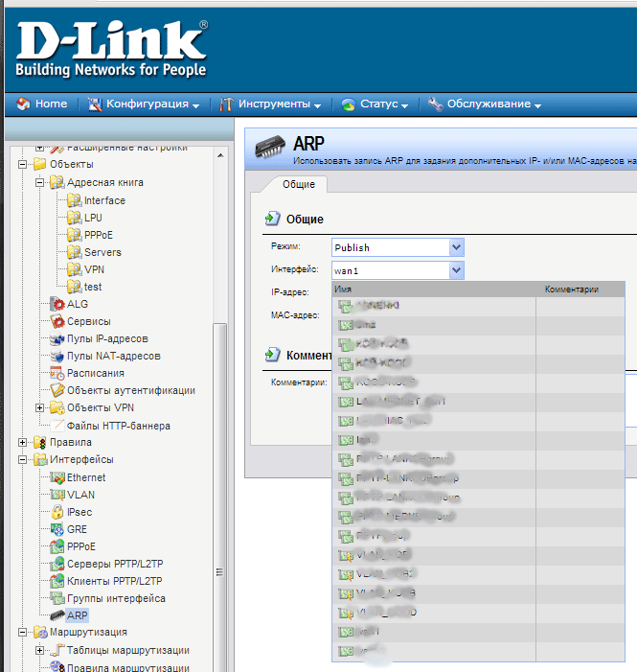Click the Общие section heading

pyautogui.click(x=305, y=219)
